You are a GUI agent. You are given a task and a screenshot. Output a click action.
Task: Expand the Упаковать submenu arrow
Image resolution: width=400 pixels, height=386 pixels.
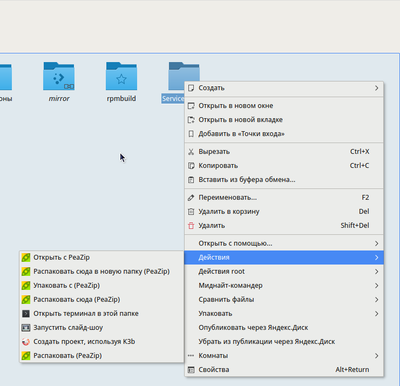click(376, 313)
